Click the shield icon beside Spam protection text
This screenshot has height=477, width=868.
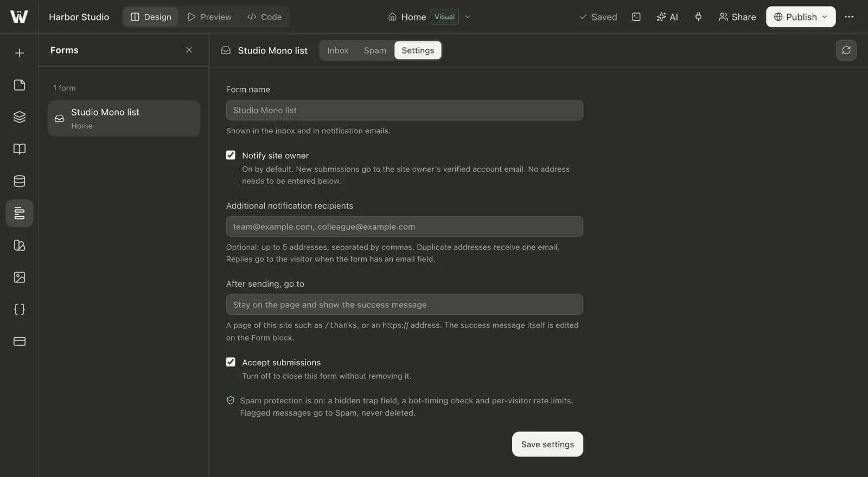click(231, 401)
